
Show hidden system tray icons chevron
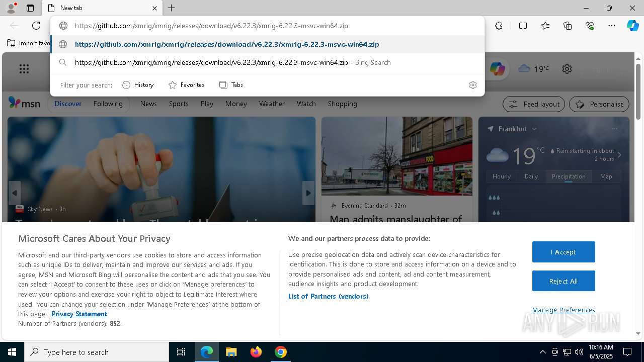click(542, 352)
